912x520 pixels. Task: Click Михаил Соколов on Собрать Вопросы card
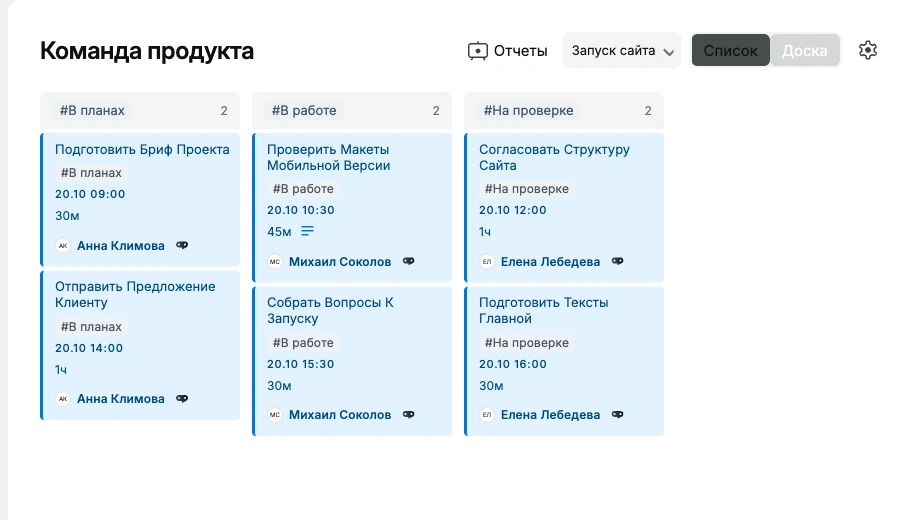[x=340, y=415]
